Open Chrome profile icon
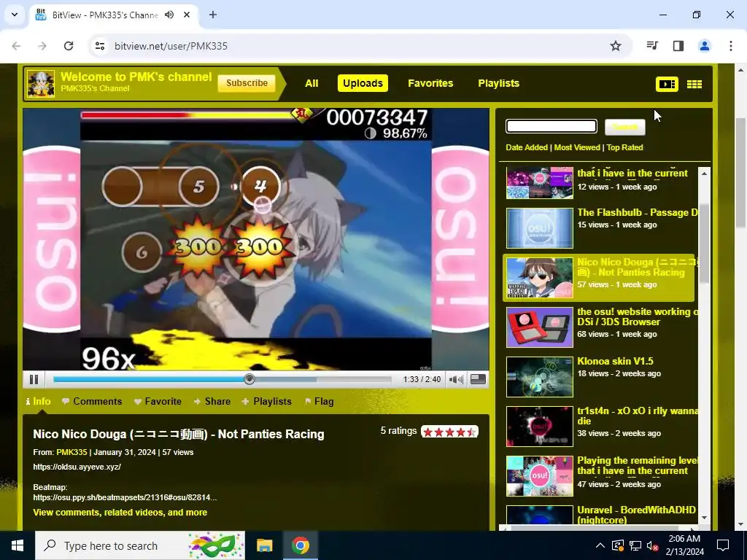Viewport: 747px width, 560px height. 704,46
